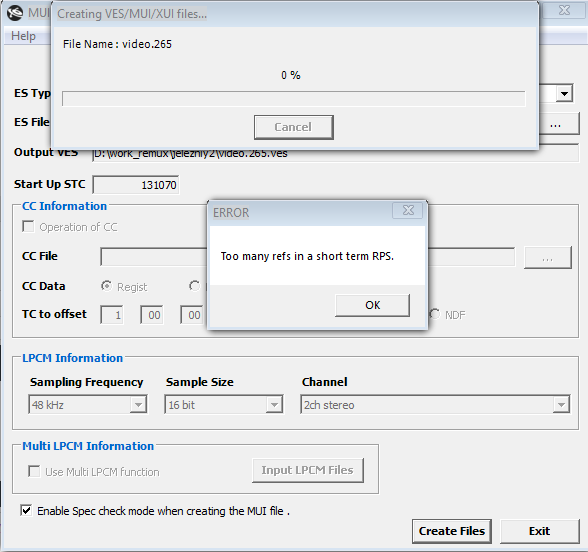Click the first 00 TC offset field

(152, 315)
